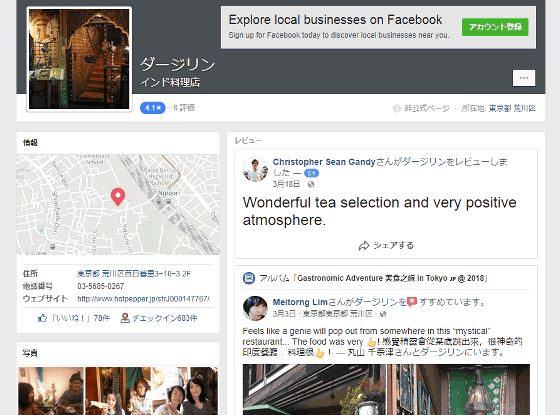Click the red recommend badge icon

point(412,302)
